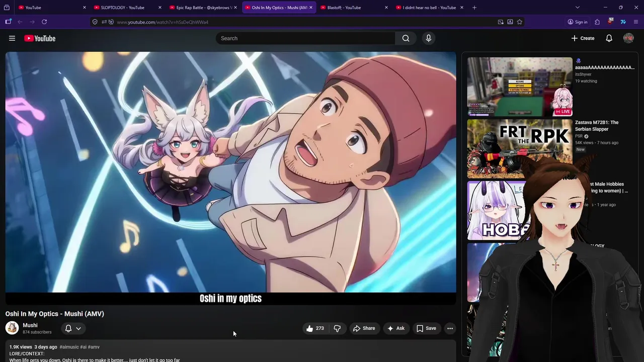Open 'Zastava M72B1: The Serbian Slapper' title
Viewport: 644px width, 362px height.
(x=597, y=126)
